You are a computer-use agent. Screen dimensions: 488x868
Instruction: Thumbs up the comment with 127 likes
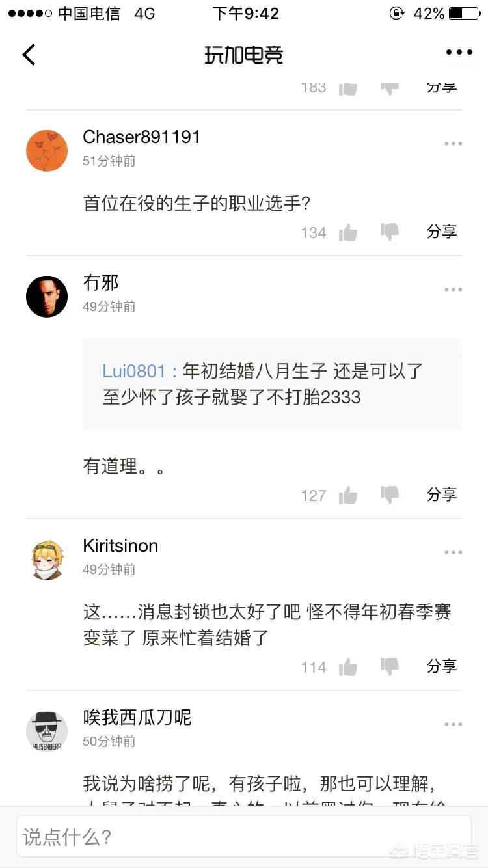(348, 495)
